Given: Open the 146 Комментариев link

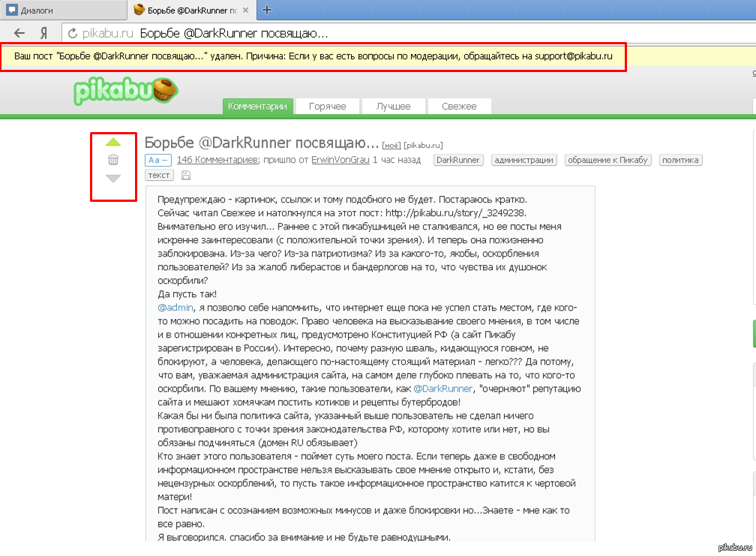Looking at the screenshot, I should pyautogui.click(x=218, y=160).
